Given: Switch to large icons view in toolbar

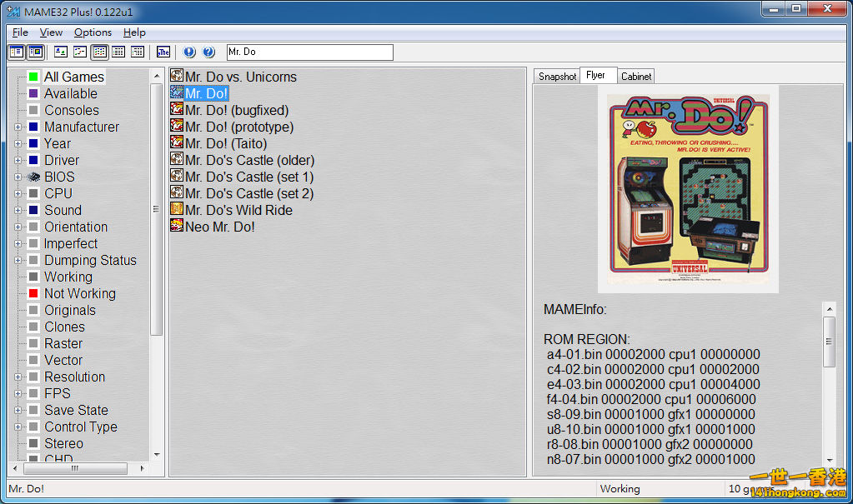Looking at the screenshot, I should point(61,52).
